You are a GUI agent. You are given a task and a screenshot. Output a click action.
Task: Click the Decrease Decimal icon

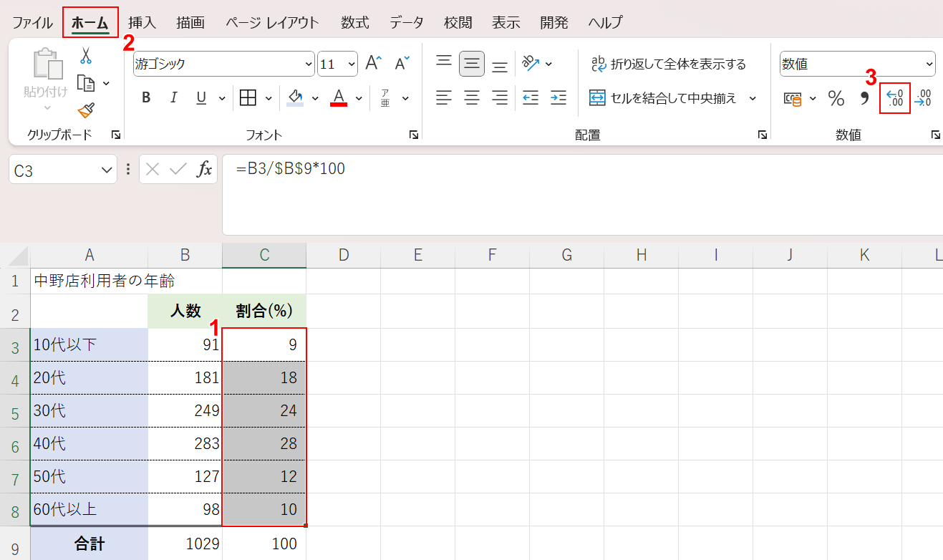(x=924, y=97)
